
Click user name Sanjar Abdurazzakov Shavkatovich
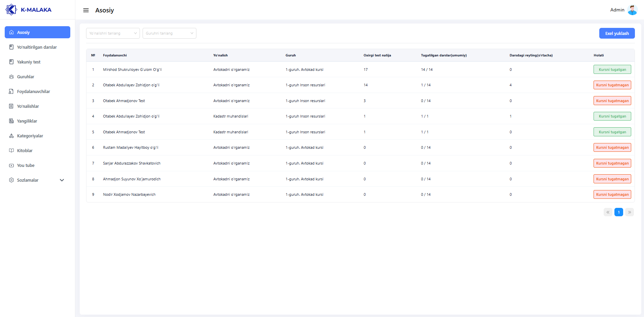pos(132,163)
